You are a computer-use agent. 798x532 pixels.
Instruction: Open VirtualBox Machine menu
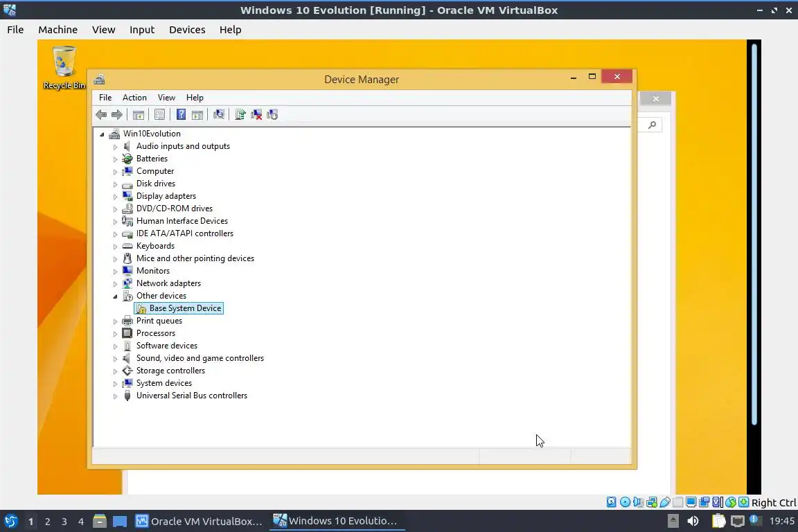58,30
